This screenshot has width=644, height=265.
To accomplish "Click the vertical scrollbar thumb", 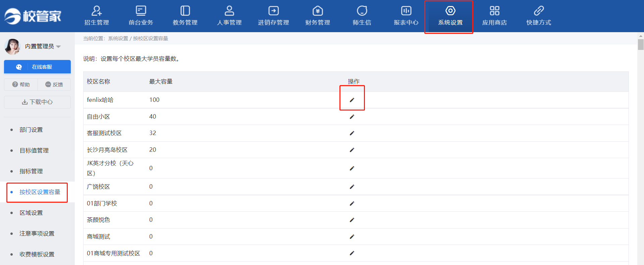I will point(641,45).
